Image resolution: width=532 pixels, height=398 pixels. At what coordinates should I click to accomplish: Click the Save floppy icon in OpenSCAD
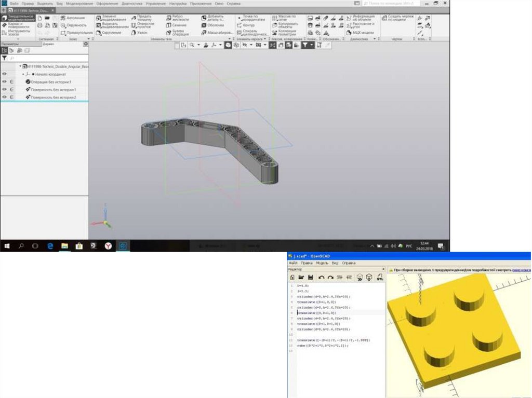point(310,278)
